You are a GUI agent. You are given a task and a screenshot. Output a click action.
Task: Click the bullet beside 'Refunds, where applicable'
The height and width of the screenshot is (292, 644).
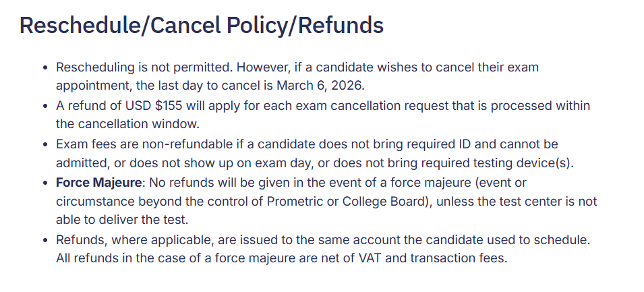[x=46, y=240]
